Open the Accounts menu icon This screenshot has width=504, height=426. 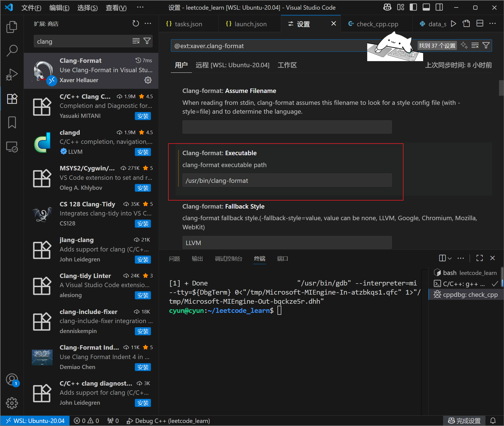pyautogui.click(x=12, y=380)
